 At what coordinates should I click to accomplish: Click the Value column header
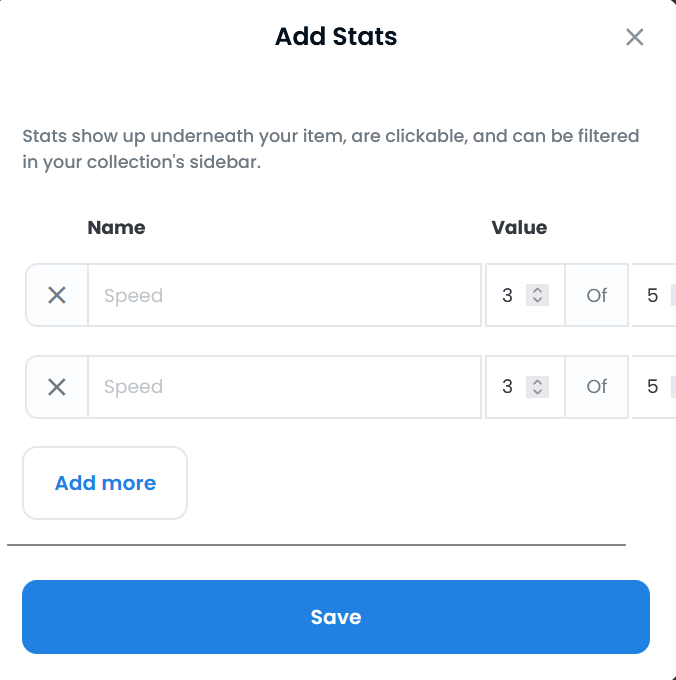[519, 227]
